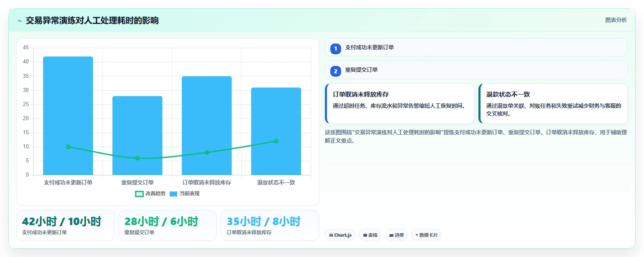Click the Chart.js tag
The image size is (644, 257).
pyautogui.click(x=340, y=235)
